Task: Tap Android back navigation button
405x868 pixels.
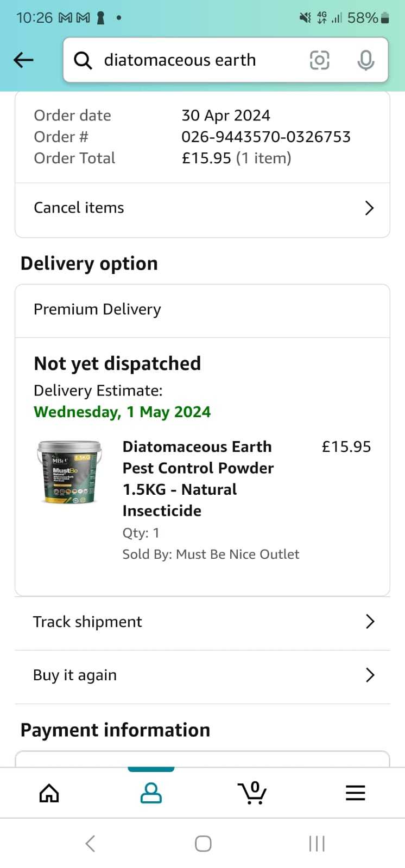Action: coord(91,844)
